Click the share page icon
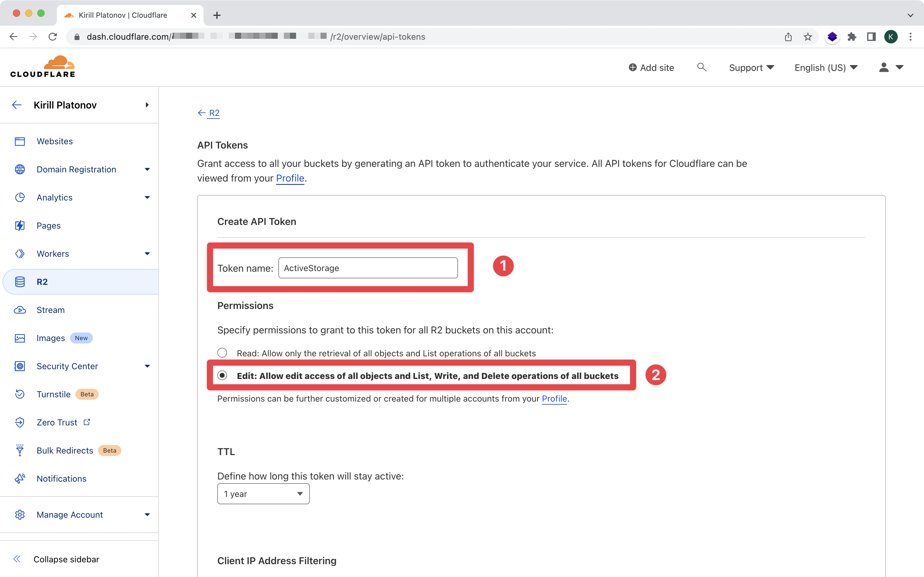The height and width of the screenshot is (577, 924). pyautogui.click(x=788, y=37)
